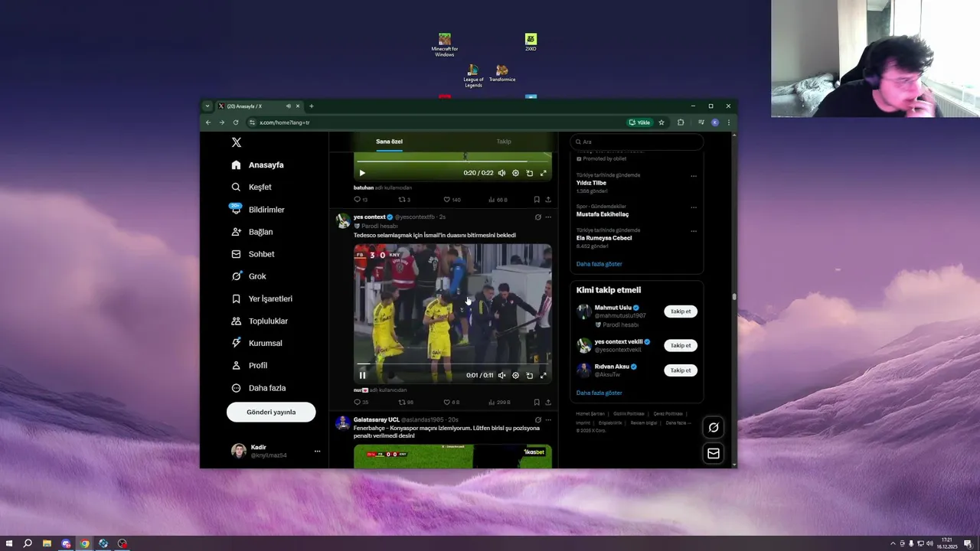View analytics of yes context post
Screen dimensions: 980x551
499,402
